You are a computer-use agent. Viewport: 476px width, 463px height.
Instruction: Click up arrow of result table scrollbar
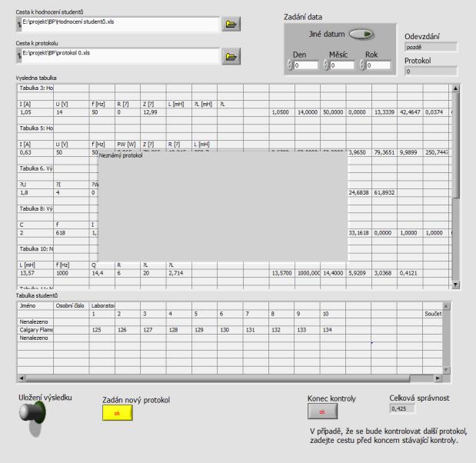click(455, 88)
